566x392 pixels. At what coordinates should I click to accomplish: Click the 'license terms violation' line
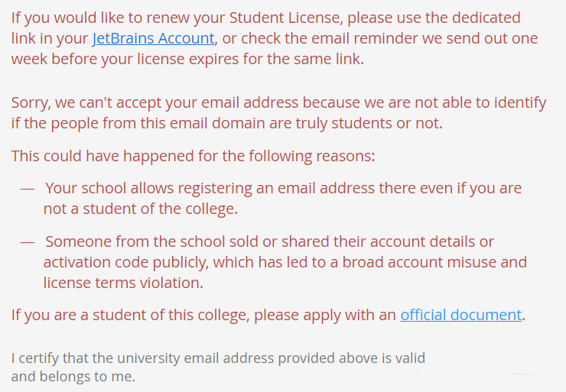tap(122, 283)
